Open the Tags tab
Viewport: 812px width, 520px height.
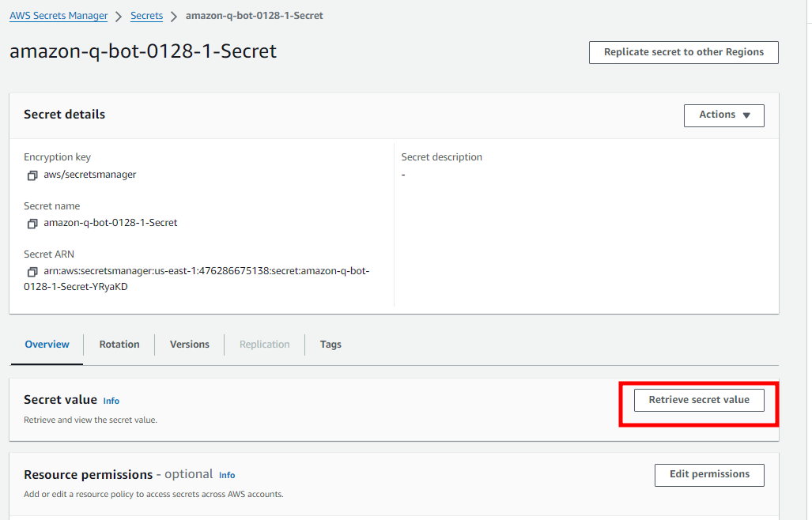pyautogui.click(x=330, y=345)
